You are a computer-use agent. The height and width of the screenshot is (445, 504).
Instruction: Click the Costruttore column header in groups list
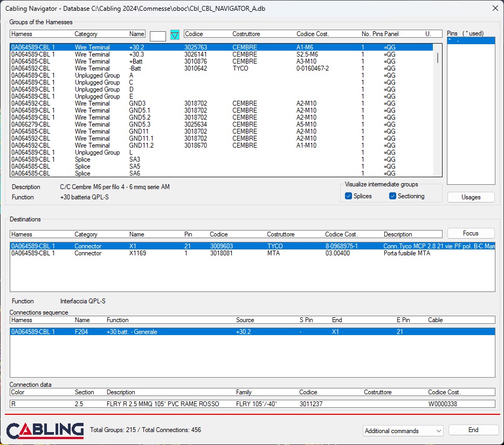click(246, 34)
